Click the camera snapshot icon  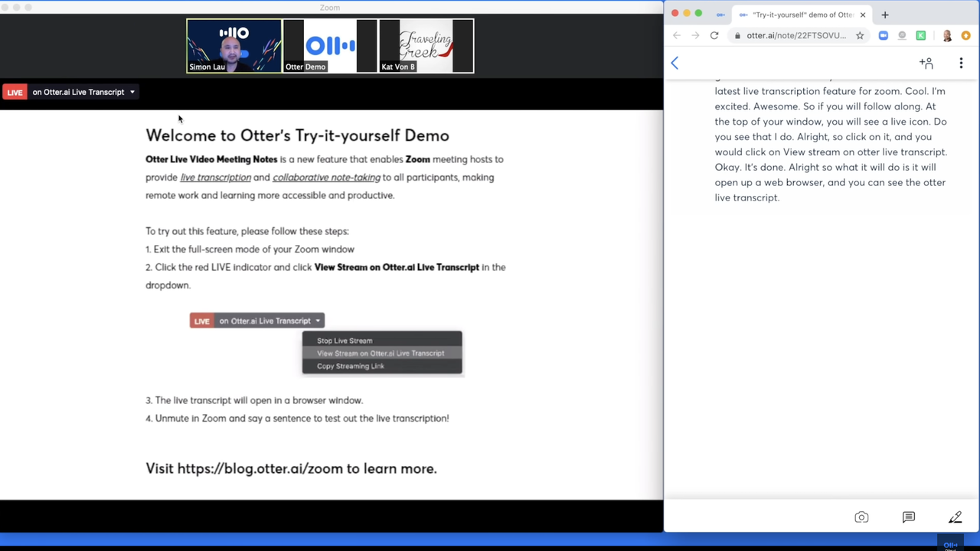click(861, 517)
